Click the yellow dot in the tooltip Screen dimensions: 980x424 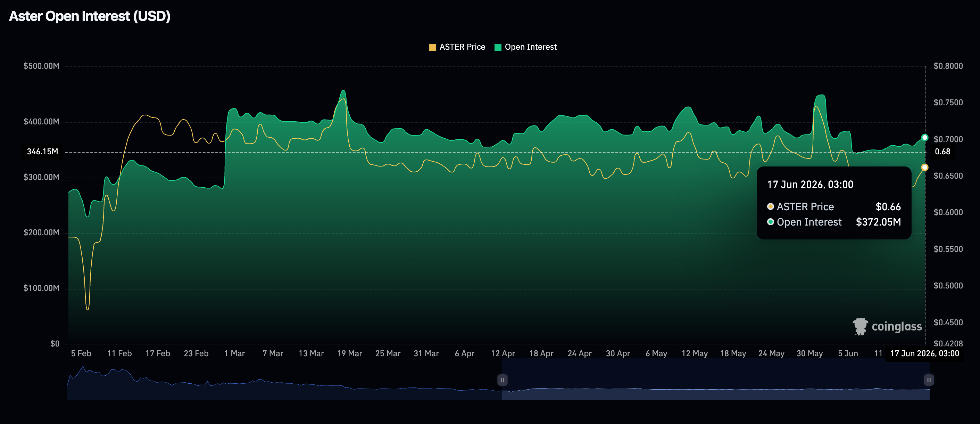[x=770, y=207]
